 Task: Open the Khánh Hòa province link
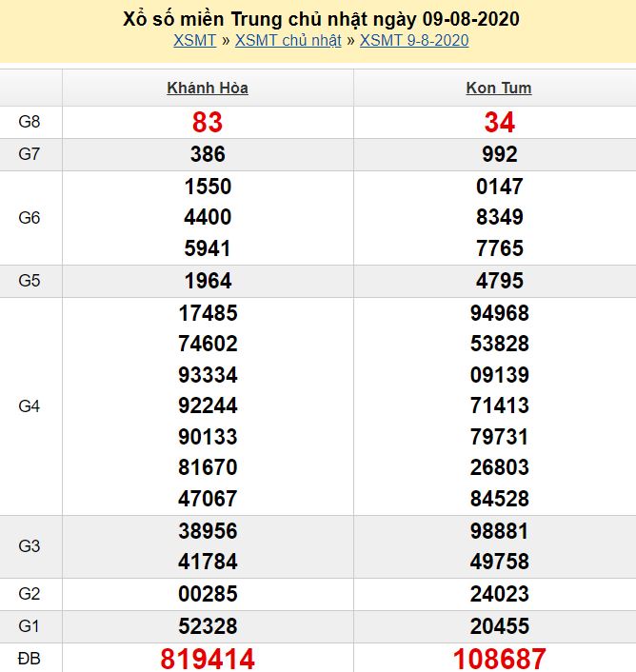point(208,89)
